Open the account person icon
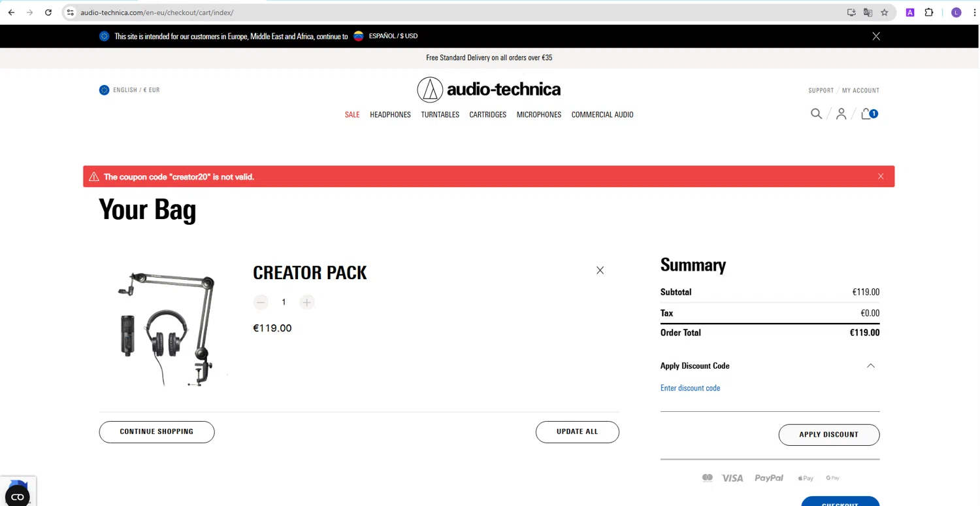The width and height of the screenshot is (980, 506). point(841,114)
